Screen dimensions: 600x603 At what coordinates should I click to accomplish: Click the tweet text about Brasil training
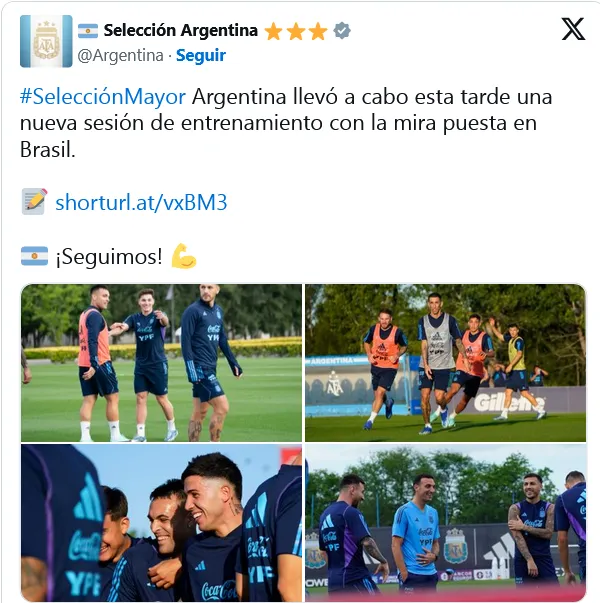[x=286, y=123]
